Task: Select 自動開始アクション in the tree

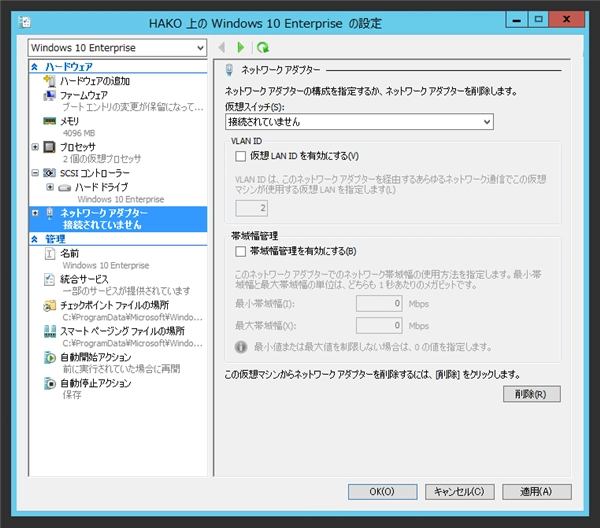Action: pos(96,357)
